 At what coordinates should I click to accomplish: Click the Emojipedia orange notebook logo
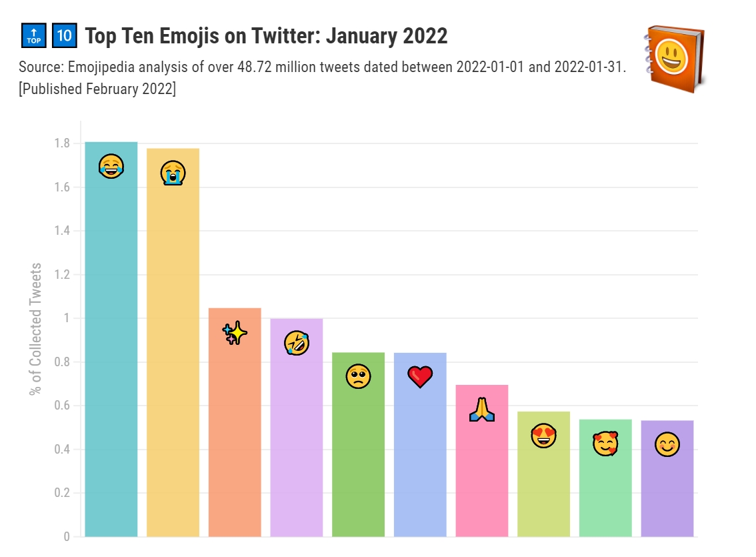pyautogui.click(x=674, y=59)
